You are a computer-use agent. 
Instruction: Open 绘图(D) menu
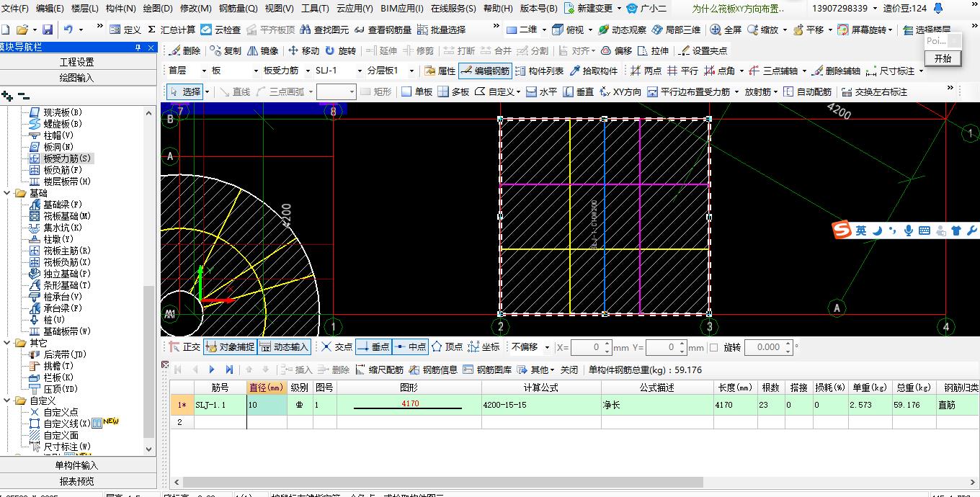[158, 9]
